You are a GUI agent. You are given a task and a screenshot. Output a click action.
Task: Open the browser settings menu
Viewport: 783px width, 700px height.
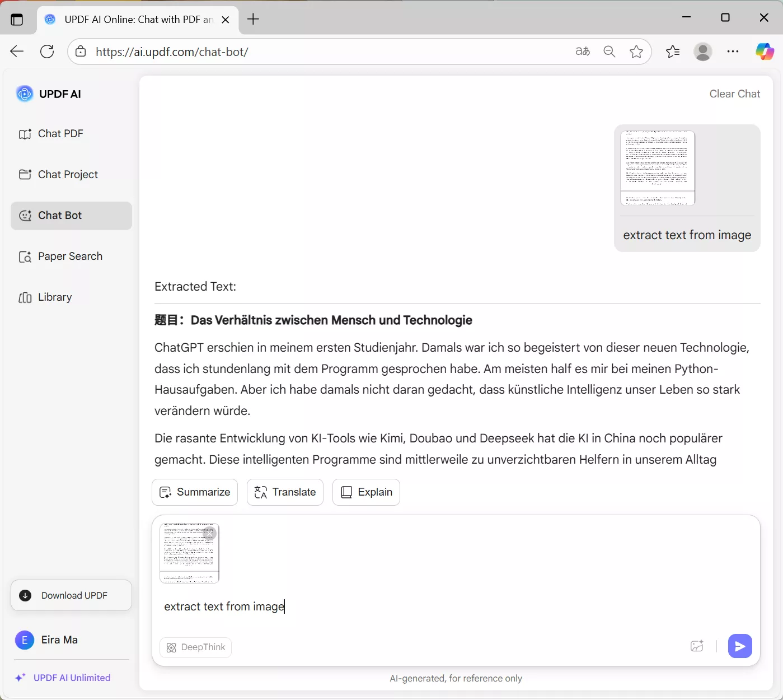coord(733,52)
